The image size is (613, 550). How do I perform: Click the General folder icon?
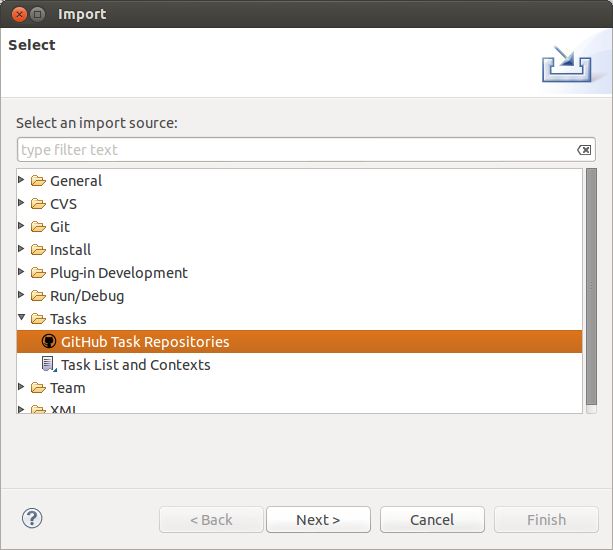[38, 181]
